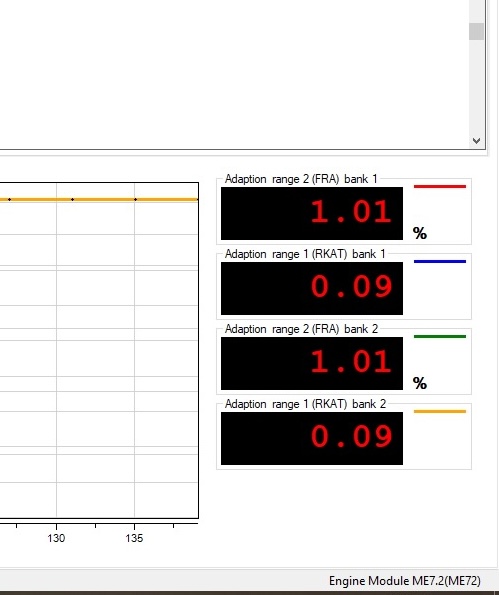Screen dimensions: 499x595
Task: Click the 130 axis label on the graph
Action: [56, 538]
